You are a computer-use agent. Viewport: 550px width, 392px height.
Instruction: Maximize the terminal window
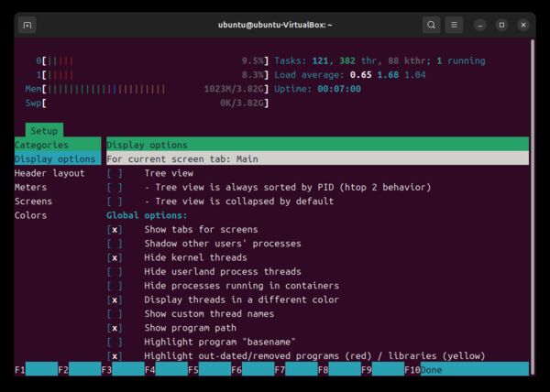coord(501,26)
